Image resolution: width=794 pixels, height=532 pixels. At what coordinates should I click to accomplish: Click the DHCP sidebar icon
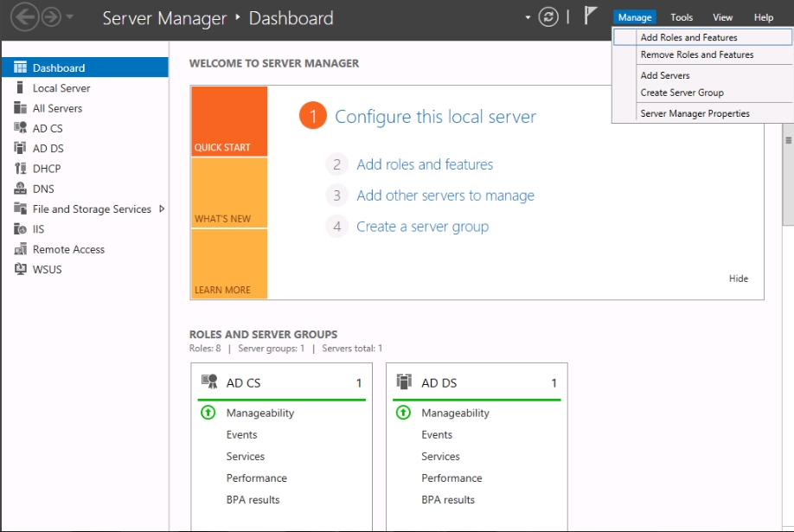[20, 168]
